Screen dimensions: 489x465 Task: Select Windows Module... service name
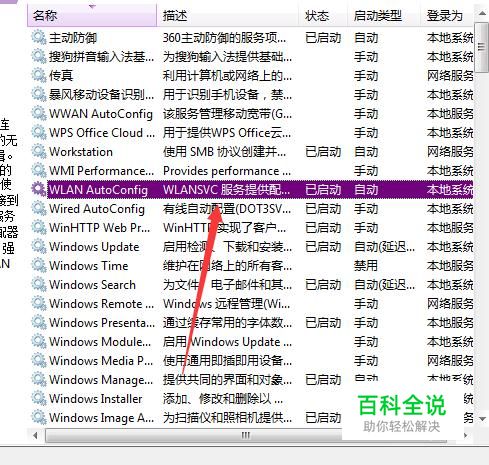pyautogui.click(x=100, y=342)
